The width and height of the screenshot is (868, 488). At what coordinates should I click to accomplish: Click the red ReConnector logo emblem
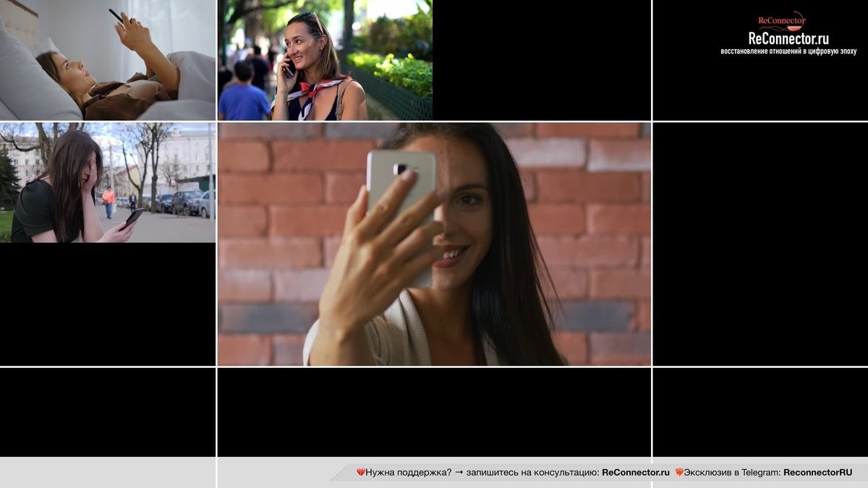pyautogui.click(x=783, y=20)
